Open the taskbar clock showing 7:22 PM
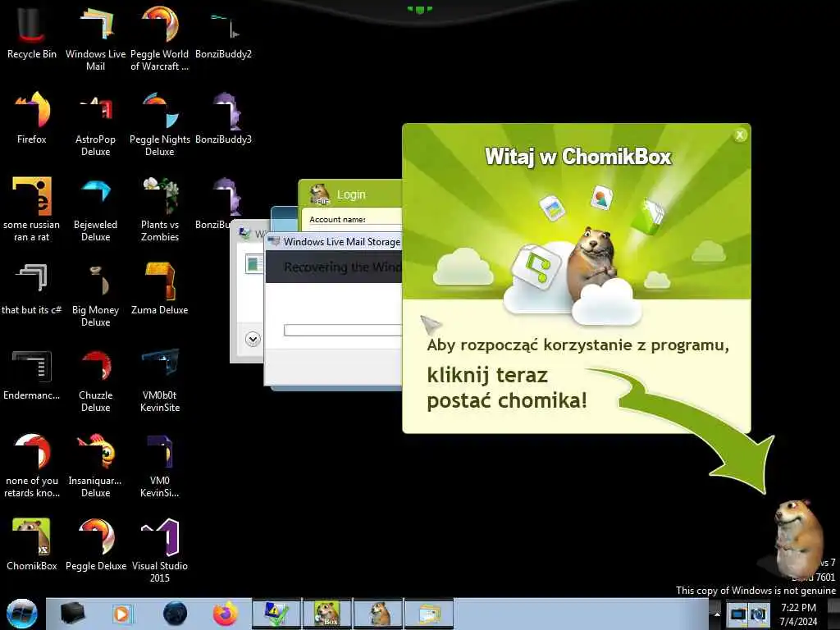The width and height of the screenshot is (840, 630). (x=798, y=614)
